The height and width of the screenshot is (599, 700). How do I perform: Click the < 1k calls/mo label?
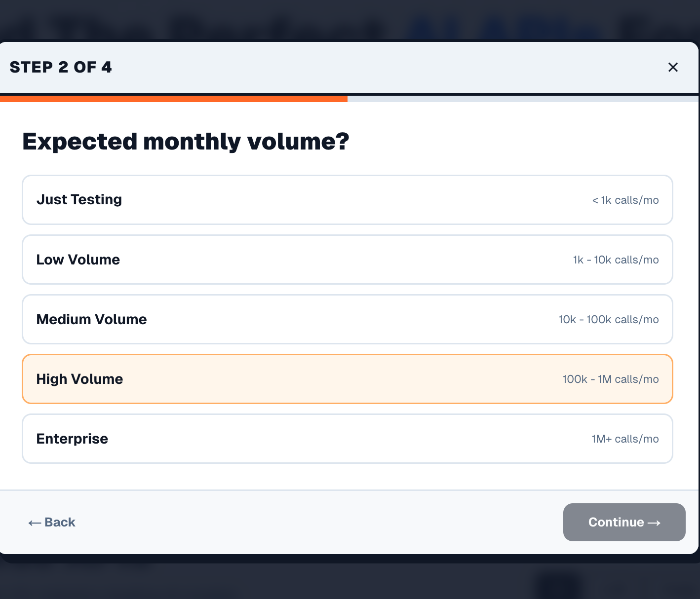tap(625, 200)
